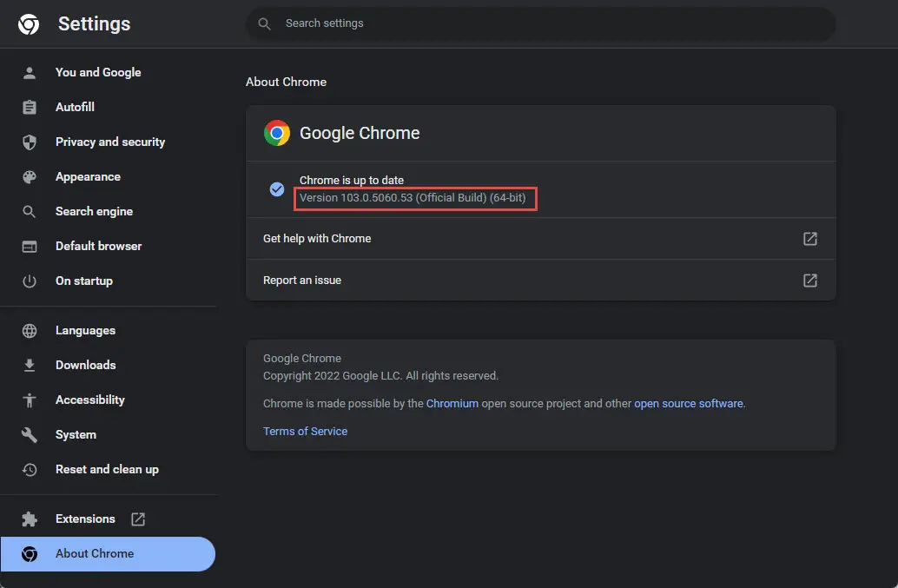Click the external link icon next to Extensions
This screenshot has width=898, height=588.
138,519
